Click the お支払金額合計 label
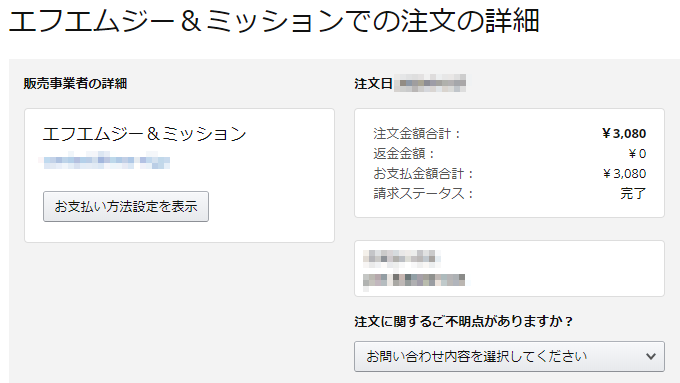680x383 pixels. coord(423,173)
